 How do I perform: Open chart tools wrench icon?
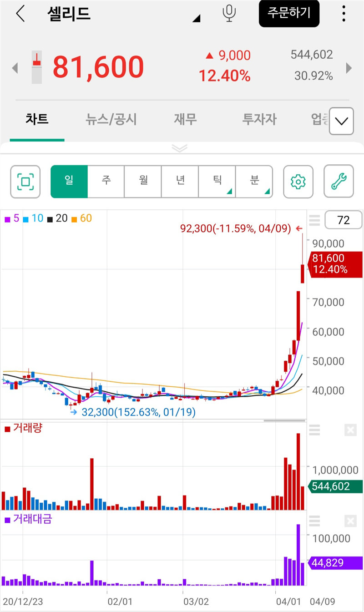pyautogui.click(x=339, y=182)
